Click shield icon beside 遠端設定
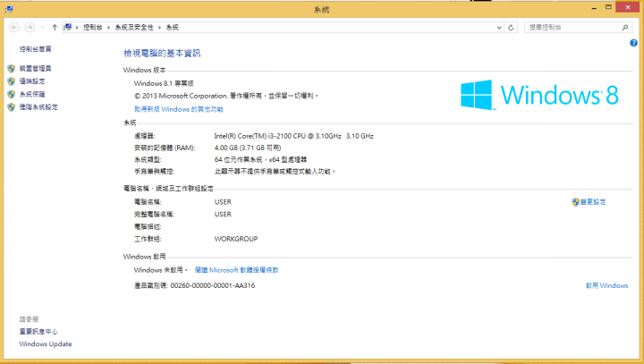The height and width of the screenshot is (364, 644). coord(11,81)
